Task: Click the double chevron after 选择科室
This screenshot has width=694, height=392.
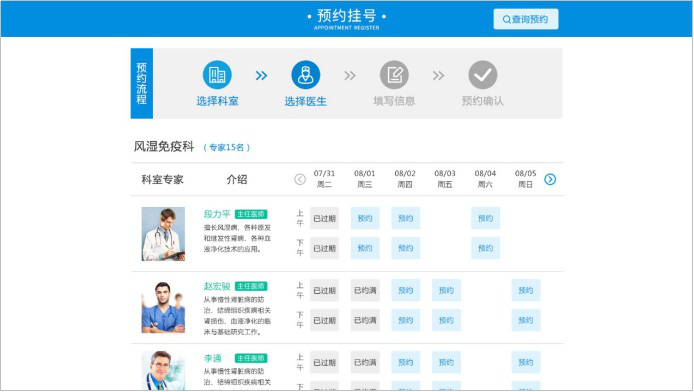Action: click(261, 76)
